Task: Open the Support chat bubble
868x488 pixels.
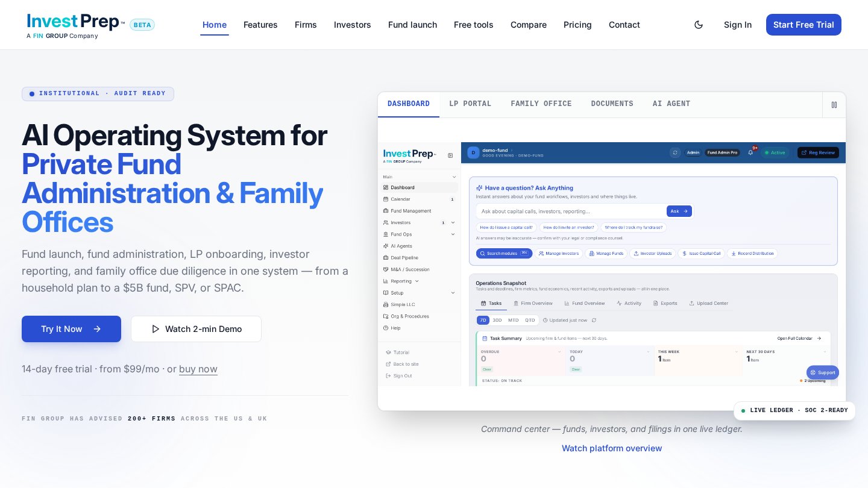Action: point(823,372)
